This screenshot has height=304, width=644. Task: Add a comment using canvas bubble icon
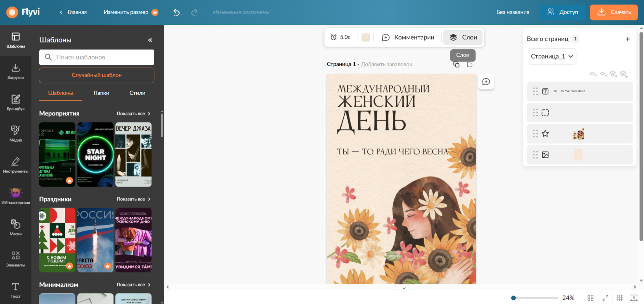pos(486,82)
